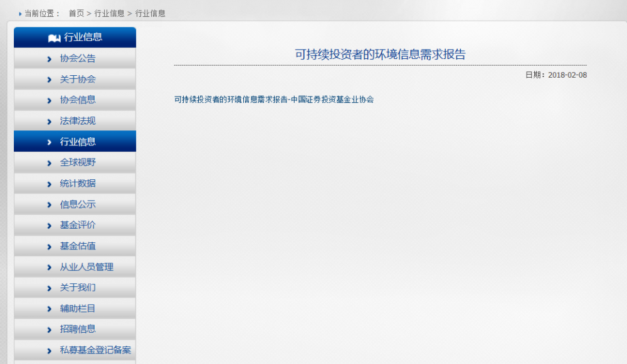This screenshot has width=627, height=364.
Task: Click the first 行业信息 breadcrumb link
Action: point(109,14)
